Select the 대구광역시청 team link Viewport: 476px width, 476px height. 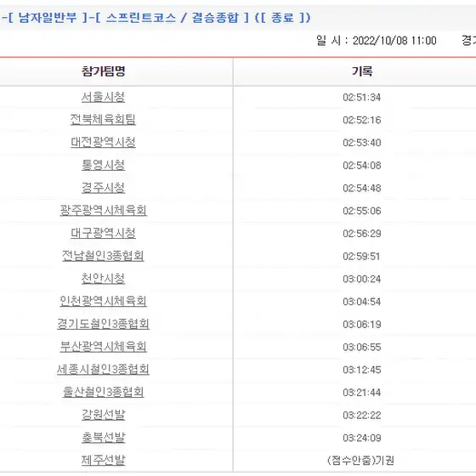coord(103,234)
